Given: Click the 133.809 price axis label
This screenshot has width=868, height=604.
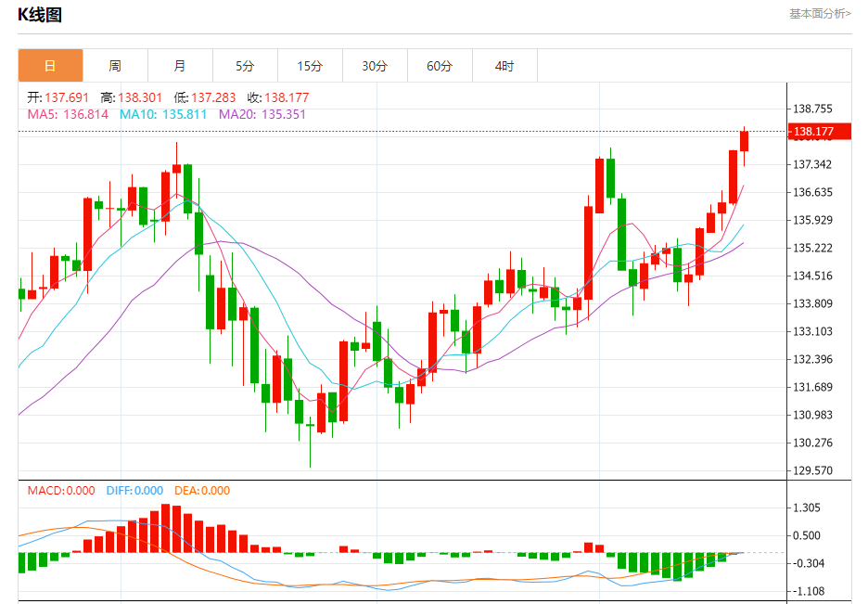Looking at the screenshot, I should pos(812,303).
